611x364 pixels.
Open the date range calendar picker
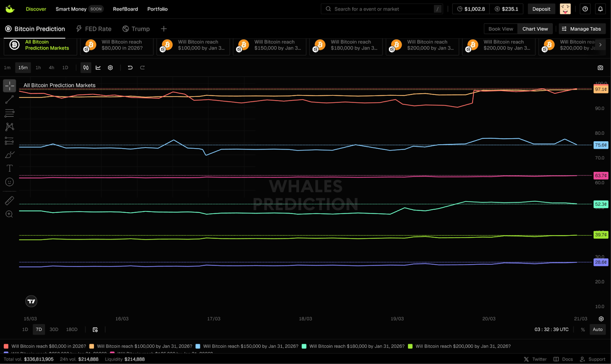(95, 330)
